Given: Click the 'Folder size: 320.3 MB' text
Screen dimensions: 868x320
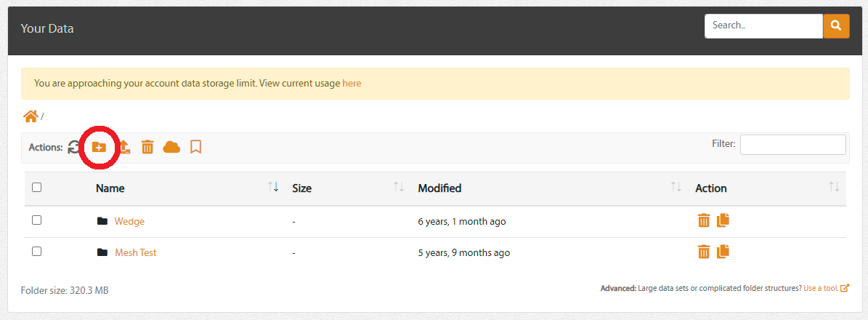Looking at the screenshot, I should pyautogui.click(x=65, y=290).
